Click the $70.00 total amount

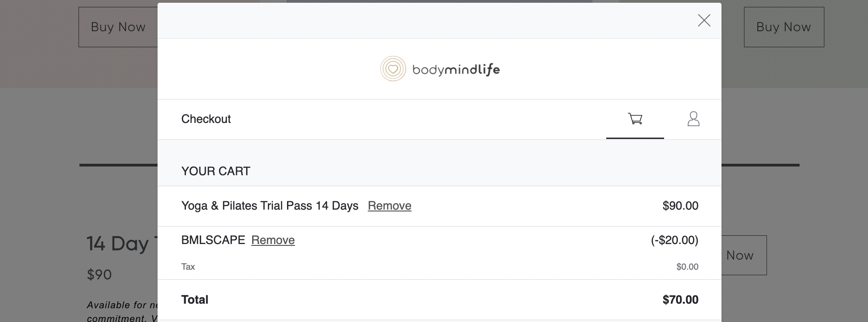(680, 300)
